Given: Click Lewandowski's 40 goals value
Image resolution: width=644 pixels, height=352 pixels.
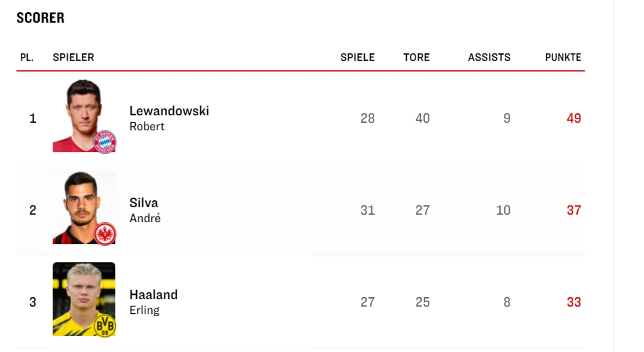Looking at the screenshot, I should [x=423, y=118].
